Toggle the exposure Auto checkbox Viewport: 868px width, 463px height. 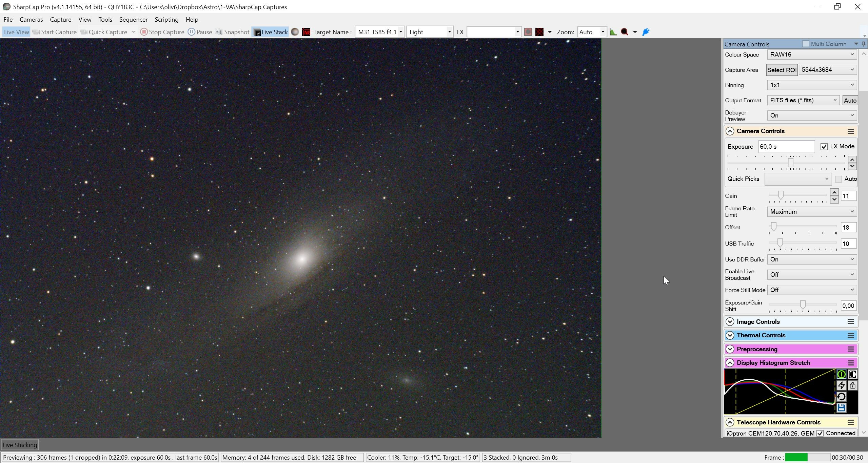(839, 179)
